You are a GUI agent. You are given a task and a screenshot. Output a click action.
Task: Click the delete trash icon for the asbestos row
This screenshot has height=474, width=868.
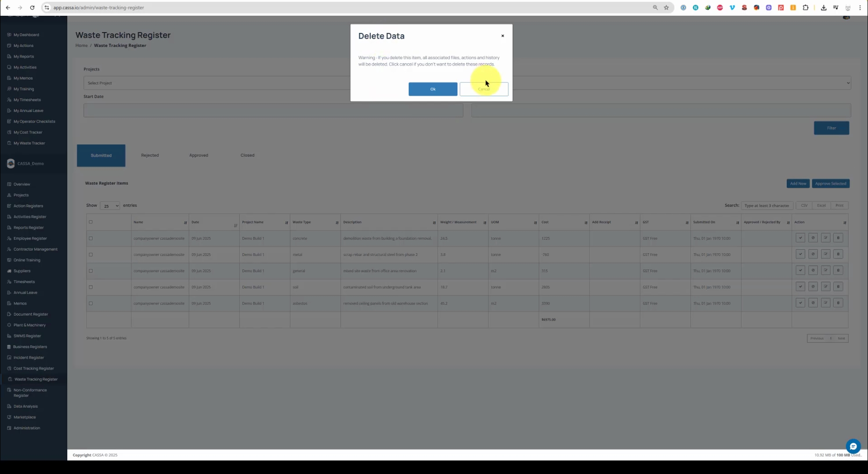click(838, 303)
